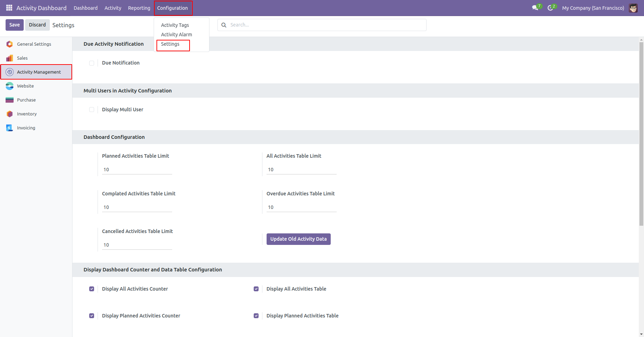Open the Activity menu

113,8
